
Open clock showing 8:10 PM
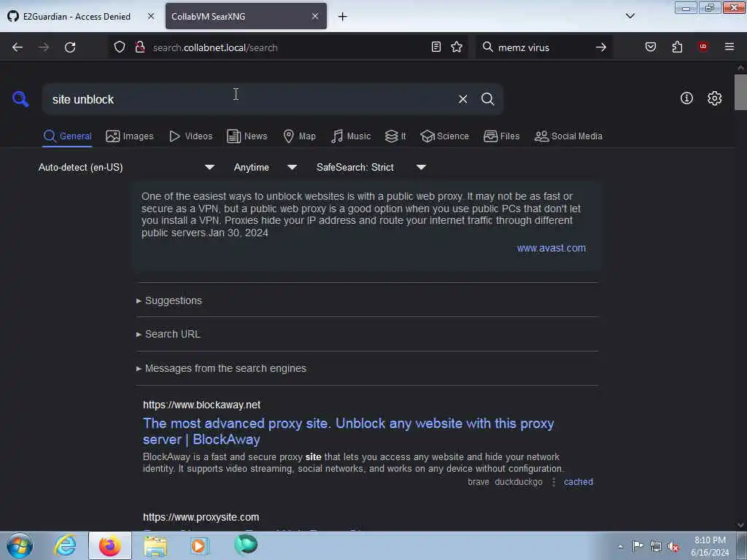pyautogui.click(x=710, y=546)
